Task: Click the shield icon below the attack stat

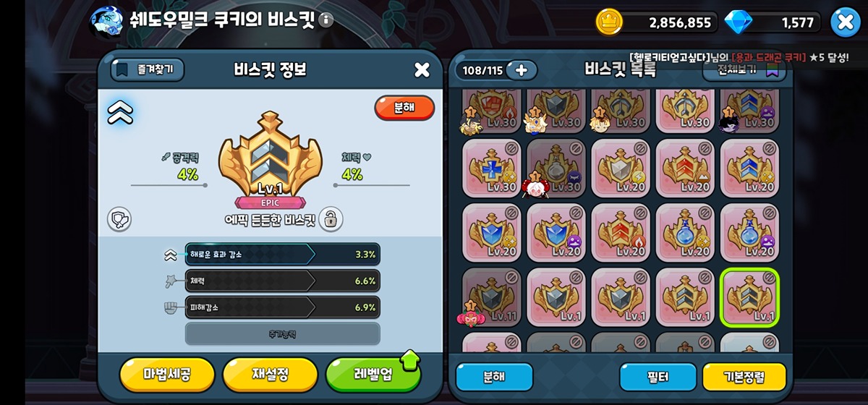Action: (119, 219)
